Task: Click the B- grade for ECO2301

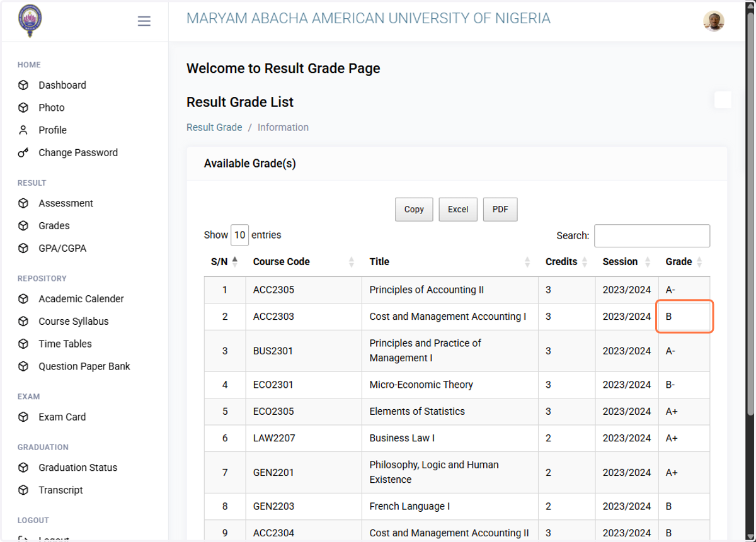Action: click(670, 385)
